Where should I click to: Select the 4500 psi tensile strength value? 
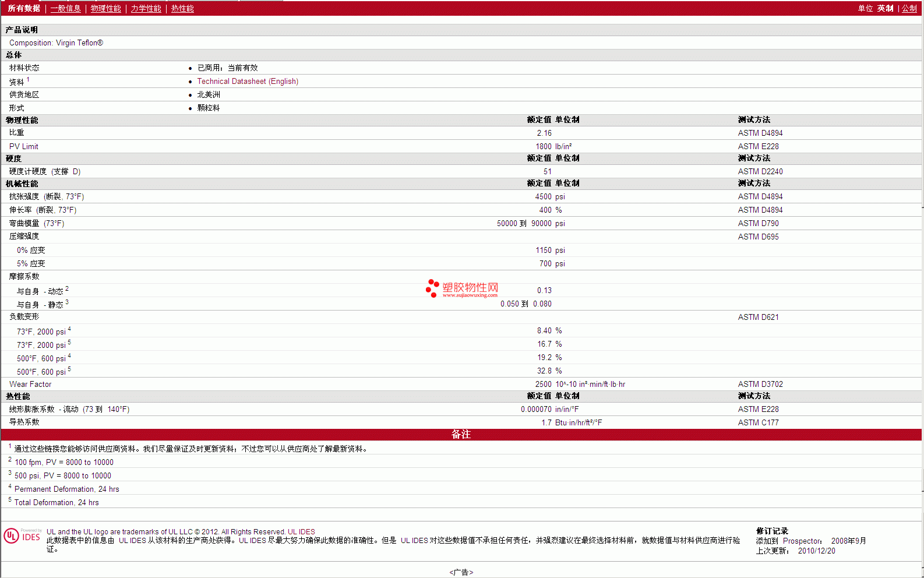[x=550, y=197]
